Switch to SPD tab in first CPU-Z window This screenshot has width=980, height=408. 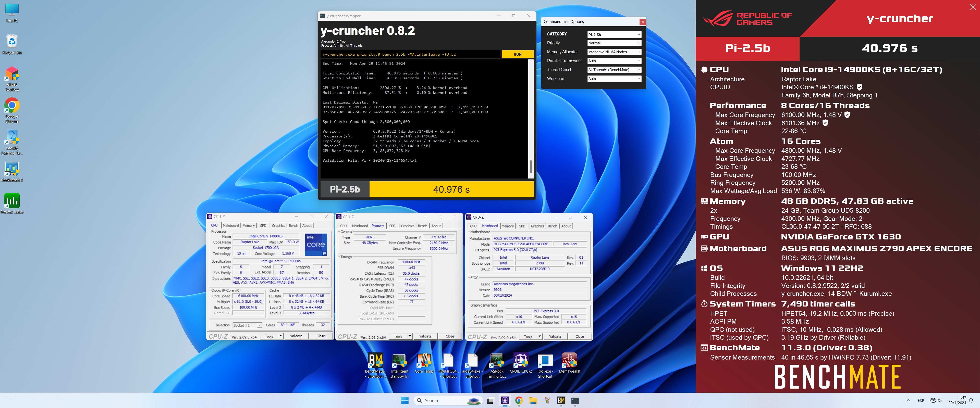[263, 225]
